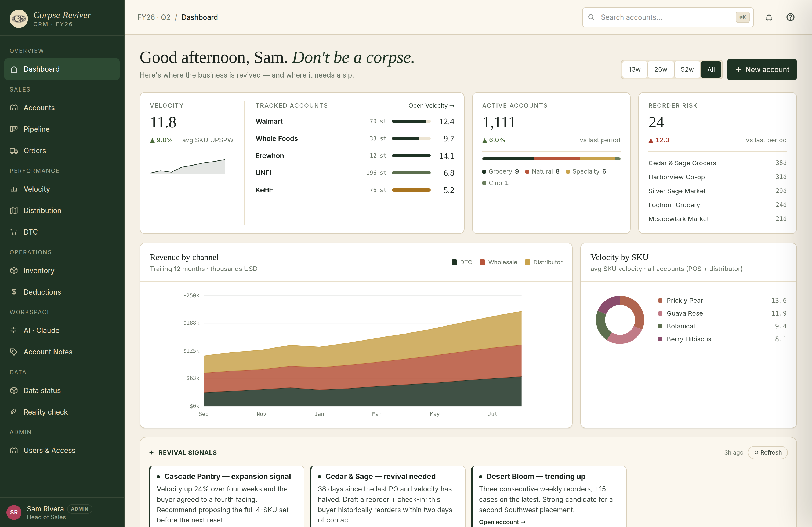
Task: Click the SR user avatar
Action: [14, 512]
